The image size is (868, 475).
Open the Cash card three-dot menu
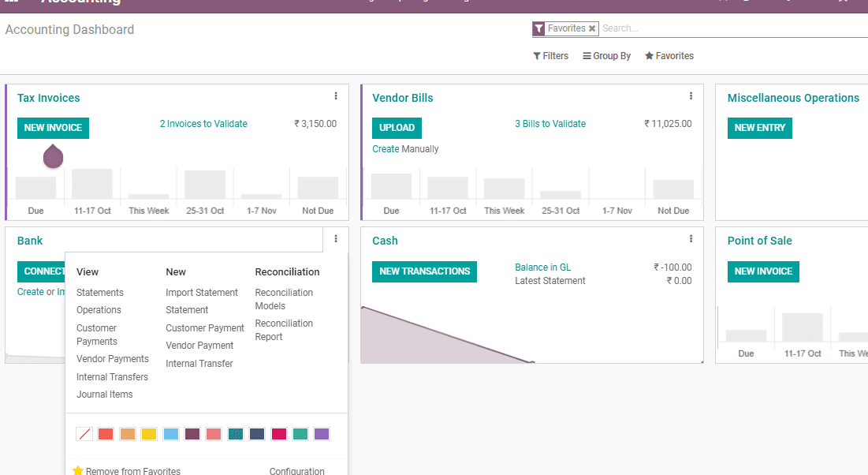coord(691,237)
